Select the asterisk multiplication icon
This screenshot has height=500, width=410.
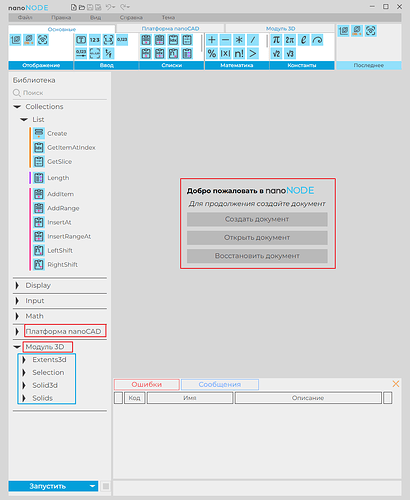pos(239,40)
